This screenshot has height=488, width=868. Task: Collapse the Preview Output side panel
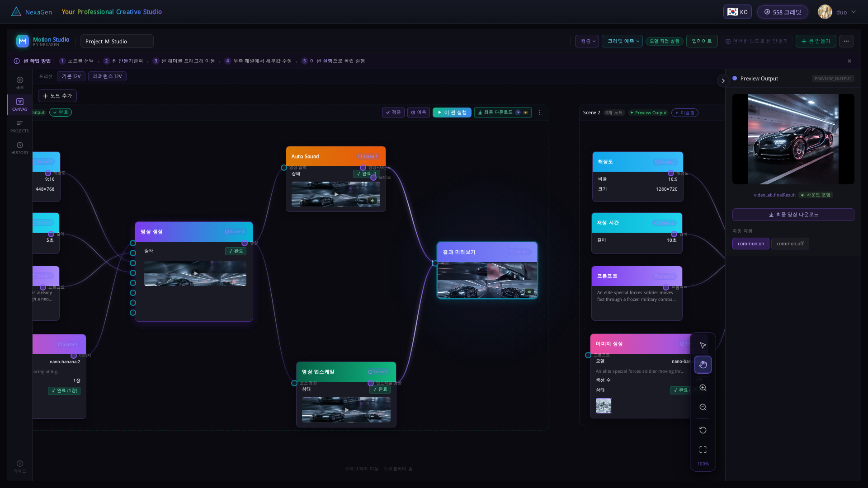pos(723,81)
